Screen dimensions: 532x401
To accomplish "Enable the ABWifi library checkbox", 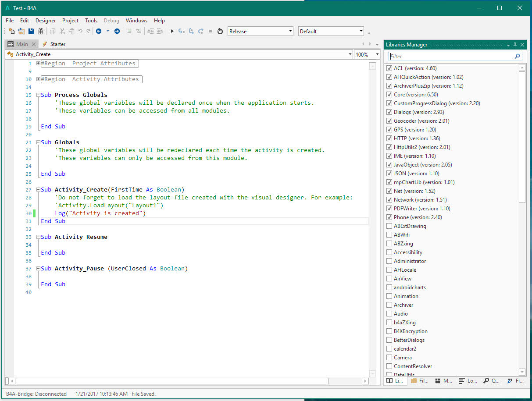I will click(389, 235).
